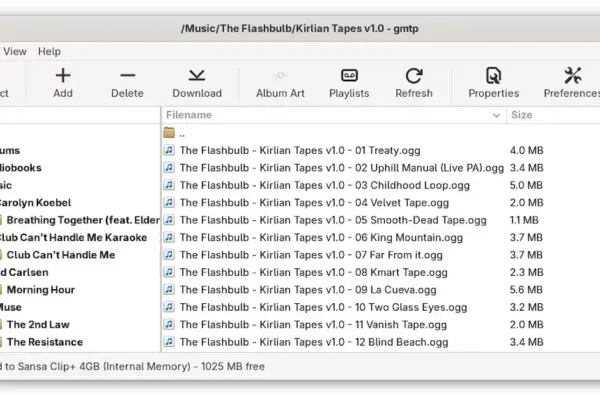Click the 1.1 MB size value

pos(524,220)
